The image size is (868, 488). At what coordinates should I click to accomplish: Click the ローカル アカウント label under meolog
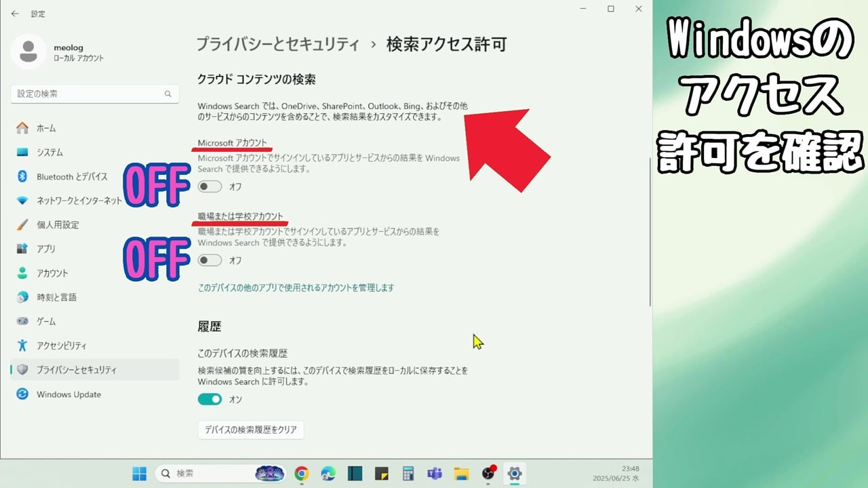click(79, 59)
